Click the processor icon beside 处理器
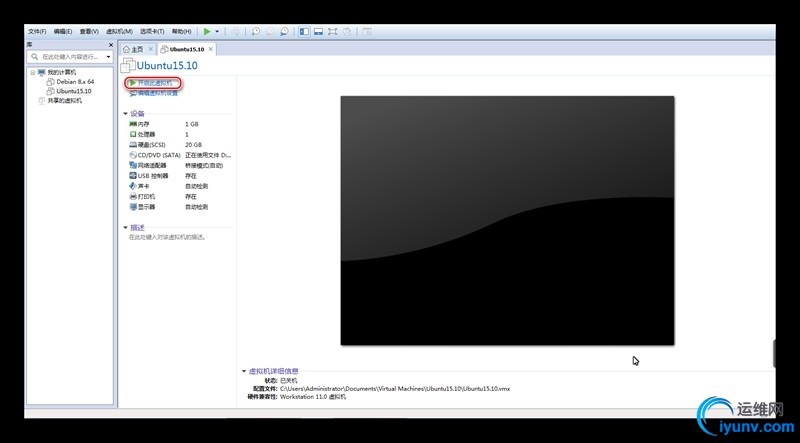 (x=133, y=134)
